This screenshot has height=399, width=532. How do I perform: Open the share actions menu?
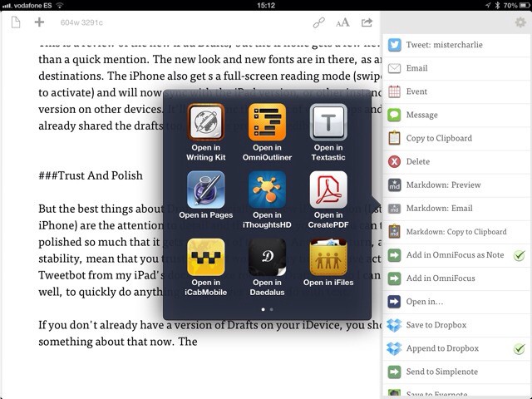pyautogui.click(x=367, y=22)
